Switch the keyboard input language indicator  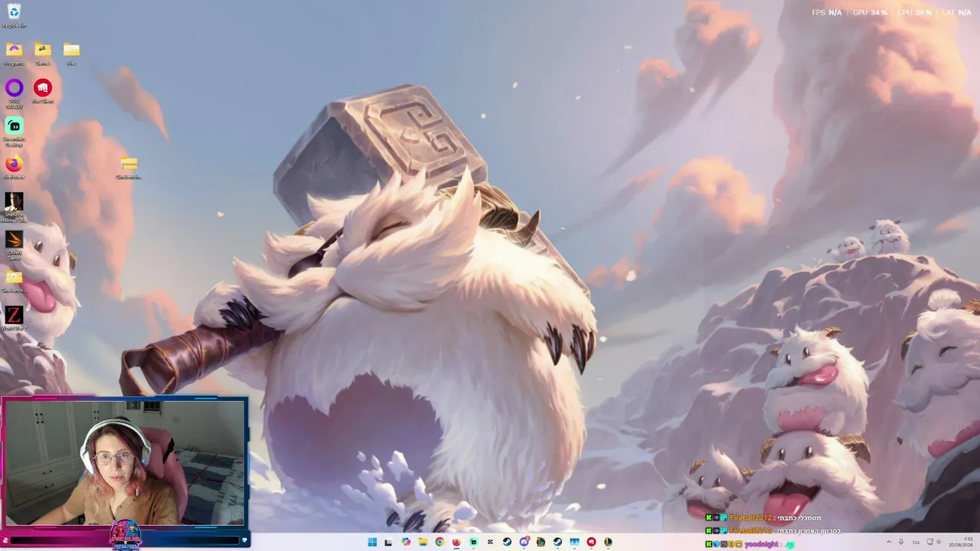click(x=916, y=542)
